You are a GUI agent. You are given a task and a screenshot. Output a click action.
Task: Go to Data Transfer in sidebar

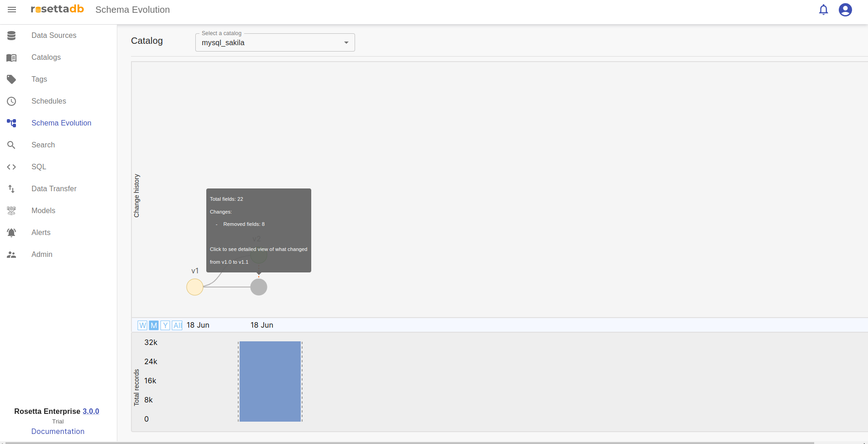click(x=54, y=189)
